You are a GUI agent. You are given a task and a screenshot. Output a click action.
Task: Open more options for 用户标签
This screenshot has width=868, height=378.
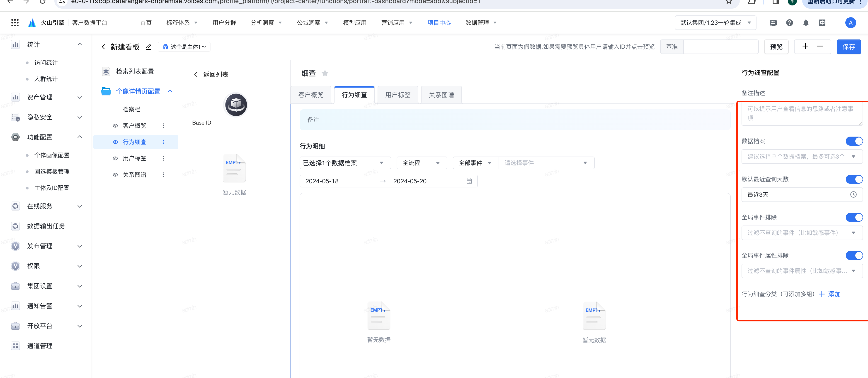click(x=163, y=159)
